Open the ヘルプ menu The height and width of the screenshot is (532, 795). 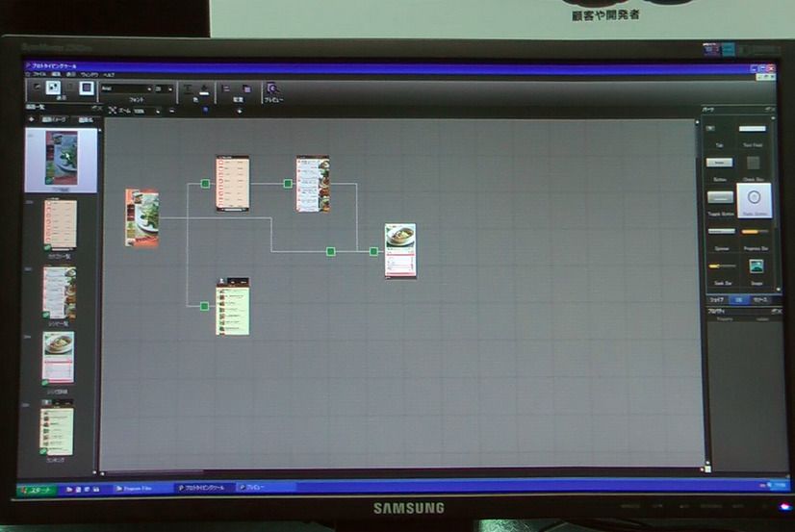pos(109,74)
